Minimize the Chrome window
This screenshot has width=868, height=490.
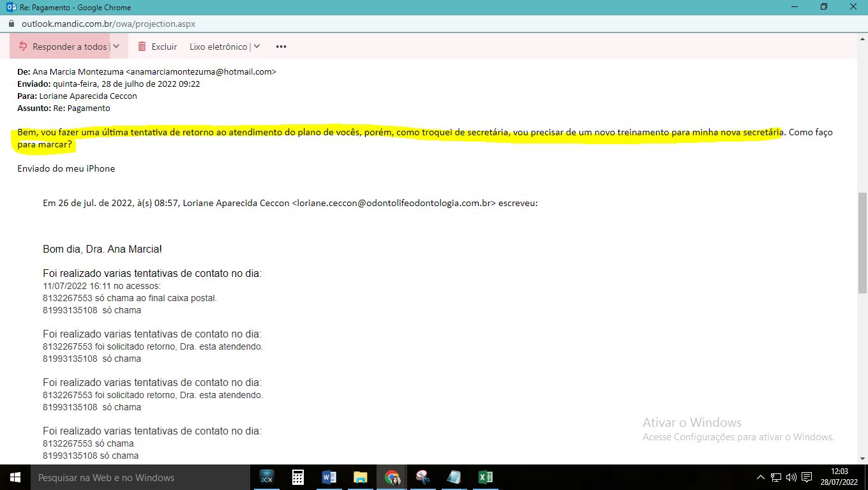(x=795, y=7)
